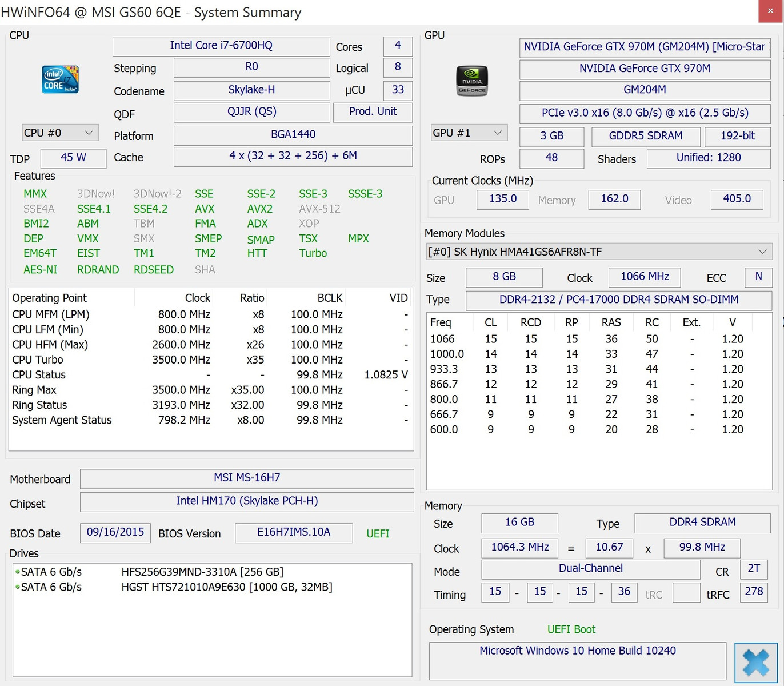Click the CR value 2T field
This screenshot has width=784, height=686.
(x=754, y=569)
